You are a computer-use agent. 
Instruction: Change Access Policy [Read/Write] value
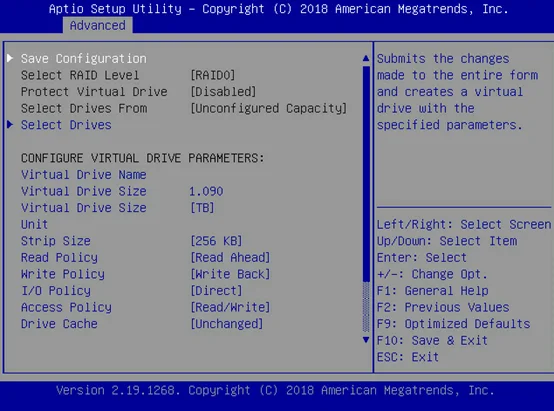pyautogui.click(x=230, y=307)
